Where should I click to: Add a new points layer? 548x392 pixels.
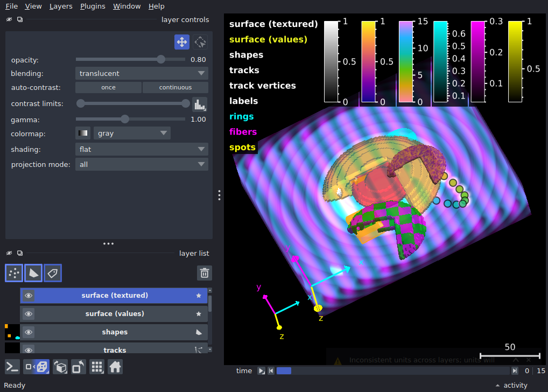14,273
